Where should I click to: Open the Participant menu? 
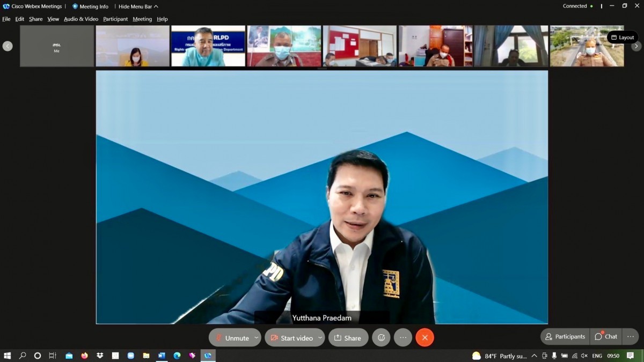pos(115,19)
